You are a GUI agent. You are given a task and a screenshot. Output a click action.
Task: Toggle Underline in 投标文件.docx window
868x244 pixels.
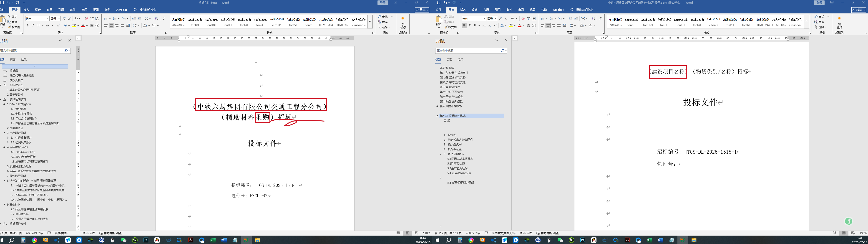point(38,26)
